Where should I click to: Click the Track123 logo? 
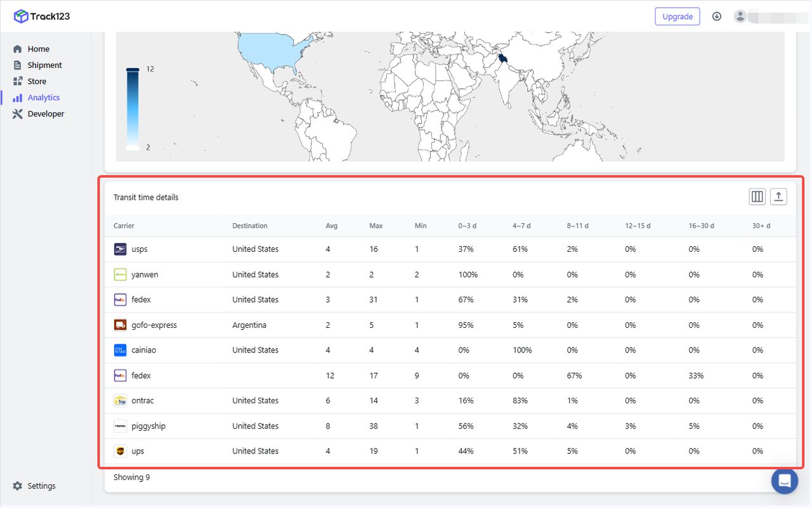[42, 16]
